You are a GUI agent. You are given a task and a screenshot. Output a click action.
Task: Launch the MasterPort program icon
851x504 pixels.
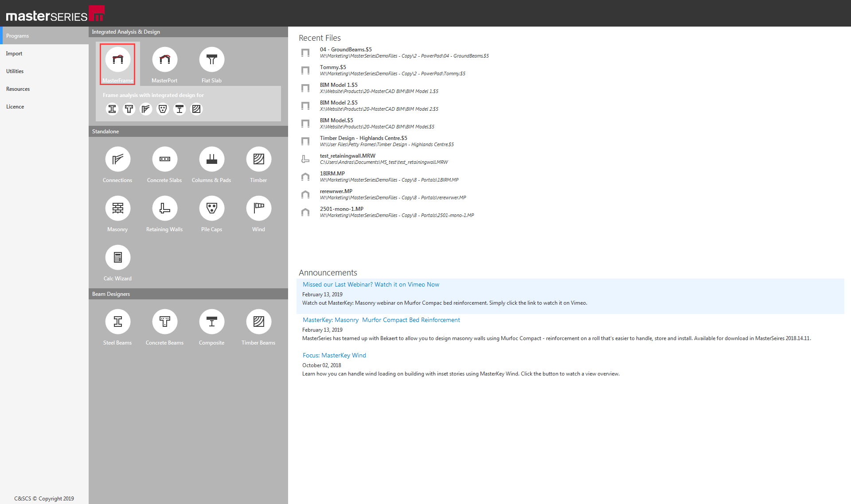click(164, 60)
